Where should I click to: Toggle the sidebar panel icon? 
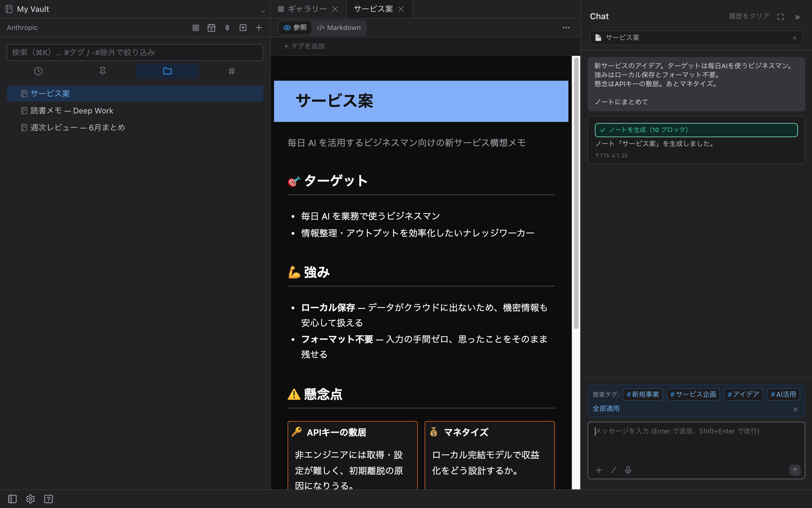(x=12, y=499)
